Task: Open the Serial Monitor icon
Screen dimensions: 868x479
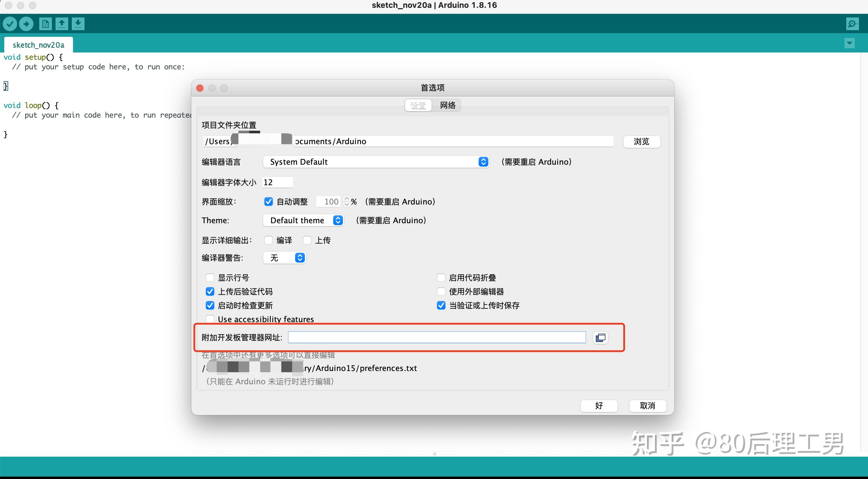Action: (x=852, y=24)
